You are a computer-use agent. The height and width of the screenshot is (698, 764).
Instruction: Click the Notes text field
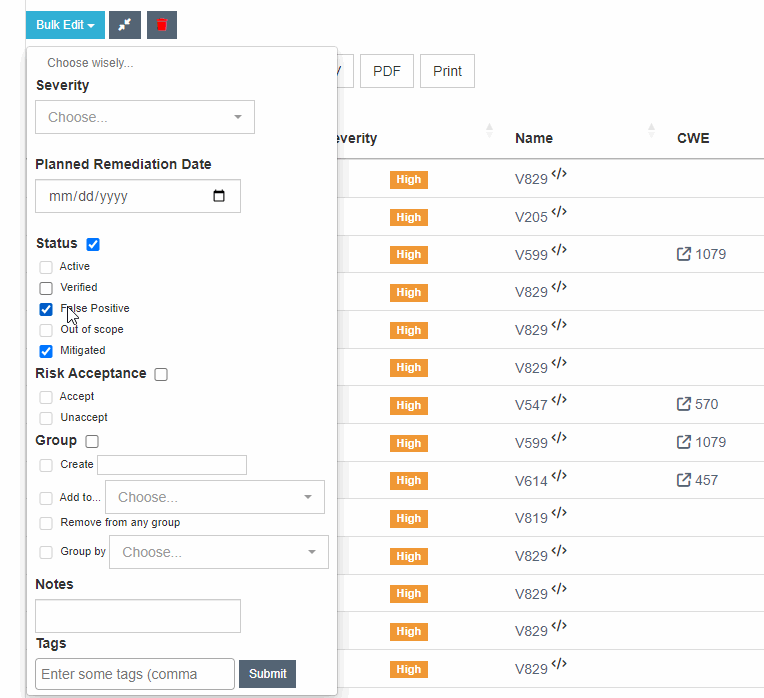[x=138, y=616]
